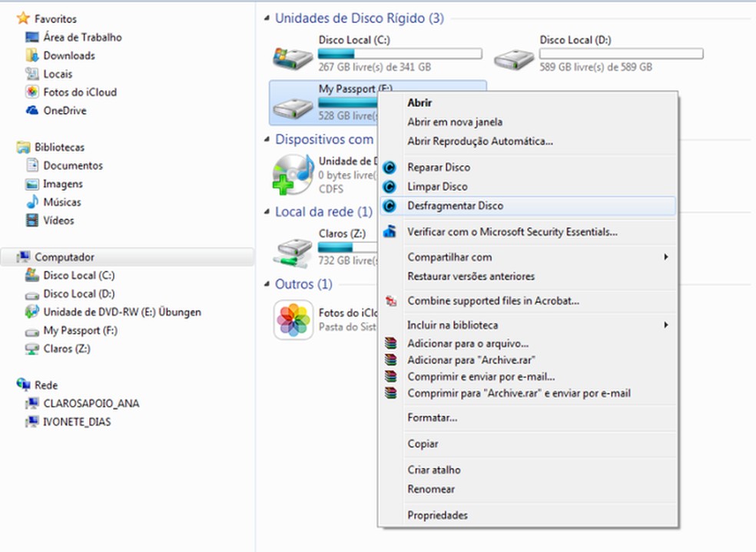
Task: Click the CDFS file system label
Action: (x=331, y=188)
